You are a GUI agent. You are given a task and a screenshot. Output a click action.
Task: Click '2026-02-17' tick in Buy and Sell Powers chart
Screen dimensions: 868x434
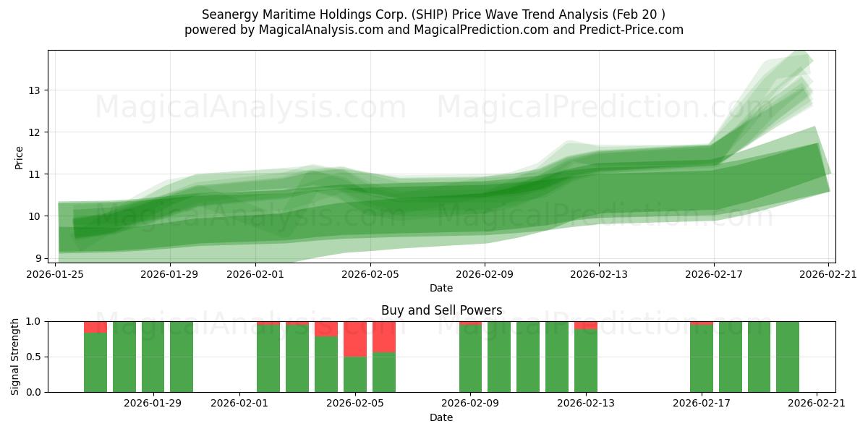tap(702, 404)
